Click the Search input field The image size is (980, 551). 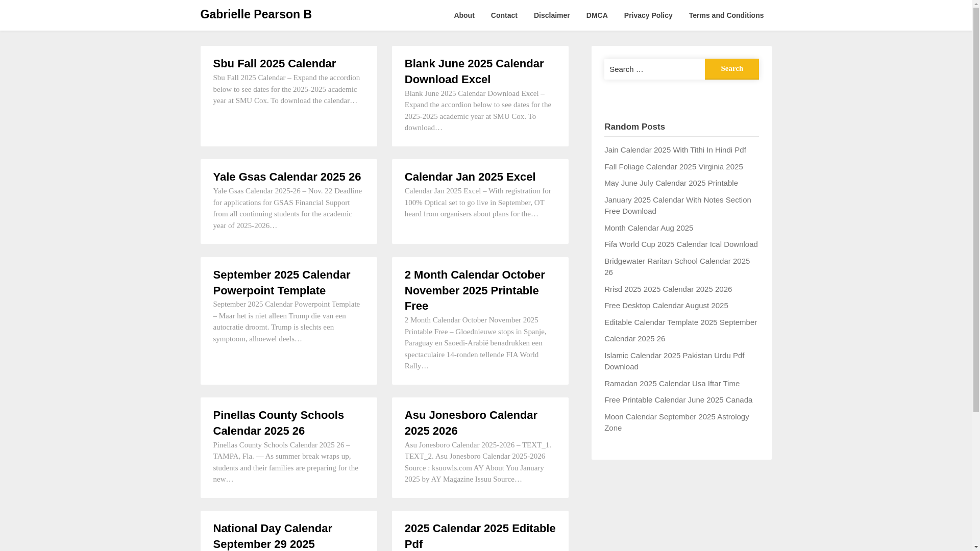[x=654, y=69]
